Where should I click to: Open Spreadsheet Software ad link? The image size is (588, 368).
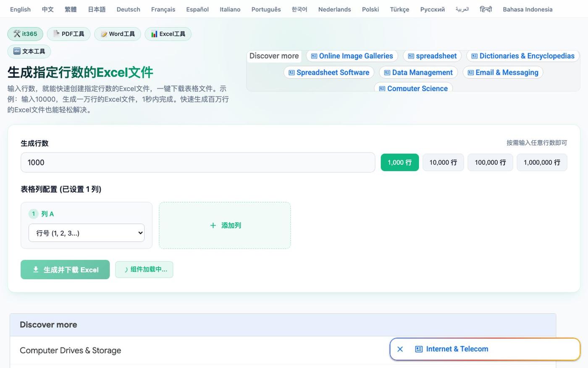click(x=329, y=72)
